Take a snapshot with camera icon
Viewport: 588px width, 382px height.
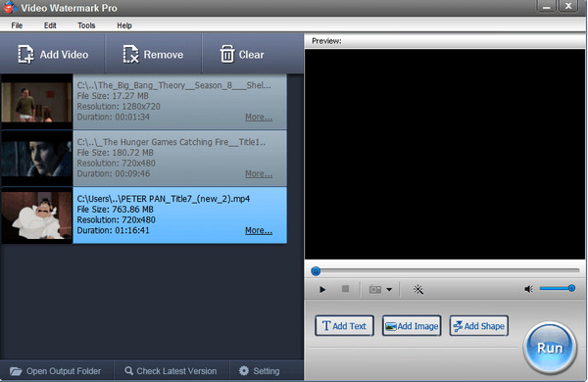pyautogui.click(x=375, y=289)
